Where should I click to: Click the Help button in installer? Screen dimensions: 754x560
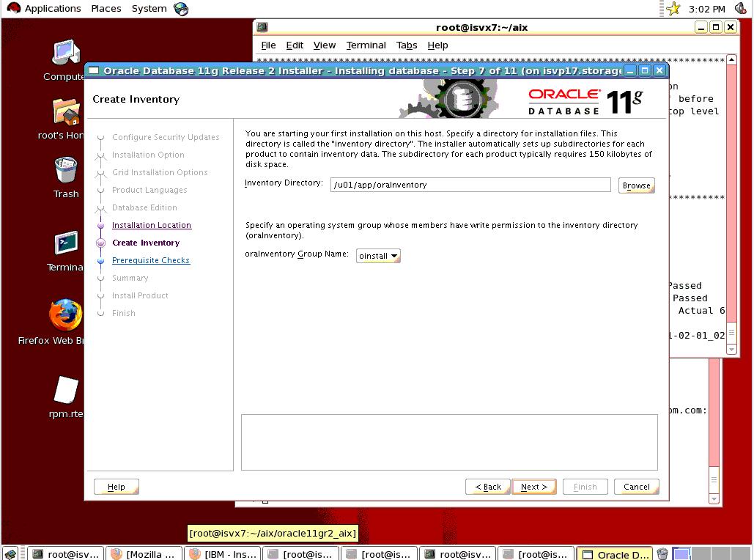tap(117, 487)
